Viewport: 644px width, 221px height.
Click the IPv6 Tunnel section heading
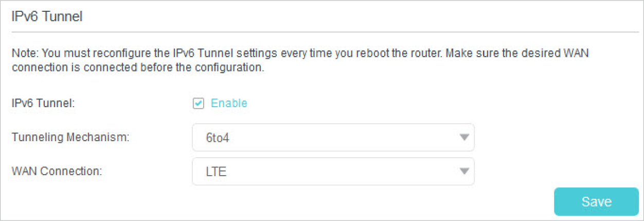click(x=47, y=16)
